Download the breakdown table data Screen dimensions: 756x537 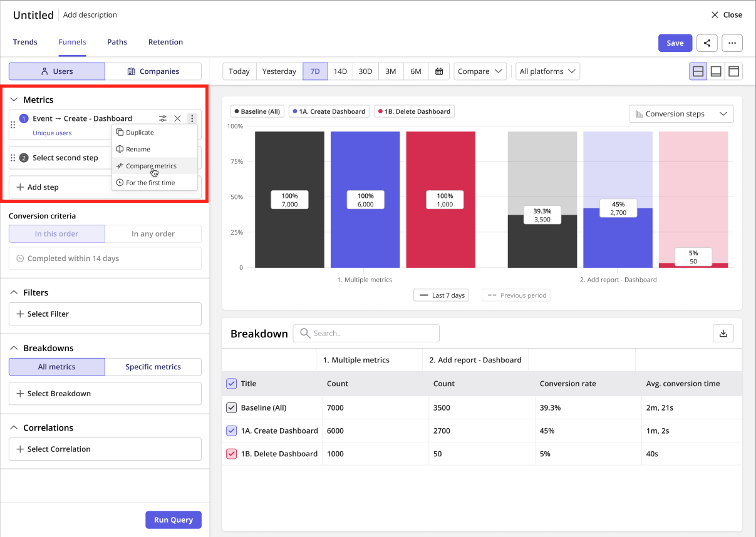click(723, 334)
